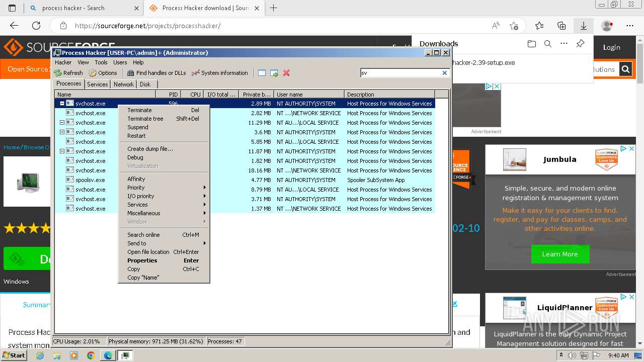The height and width of the screenshot is (362, 644).
Task: Open the Tools menu in Process Hacker
Action: [101, 62]
